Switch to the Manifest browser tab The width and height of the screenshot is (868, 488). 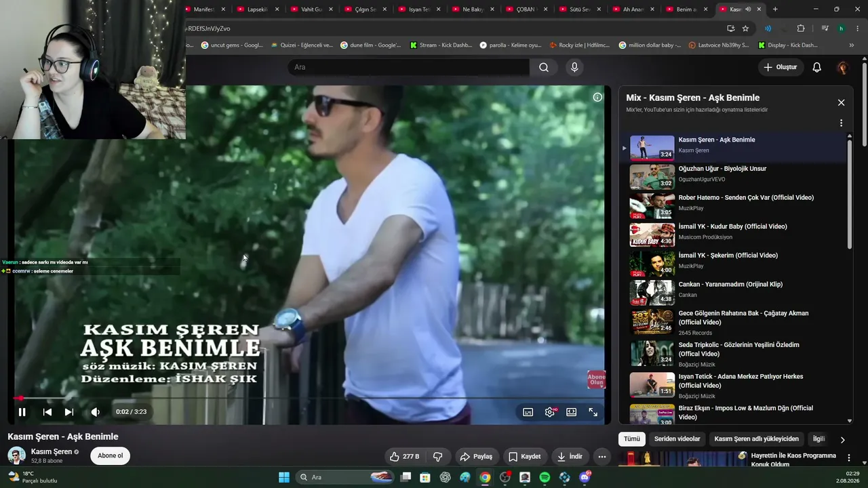click(x=203, y=9)
